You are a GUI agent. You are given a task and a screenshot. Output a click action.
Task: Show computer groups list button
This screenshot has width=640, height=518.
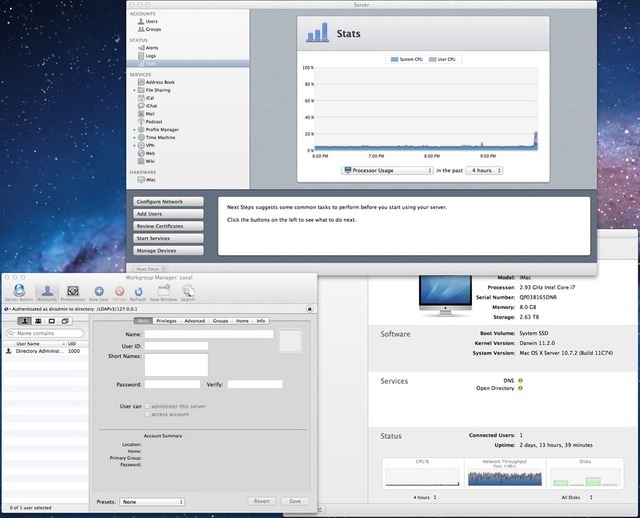point(65,321)
